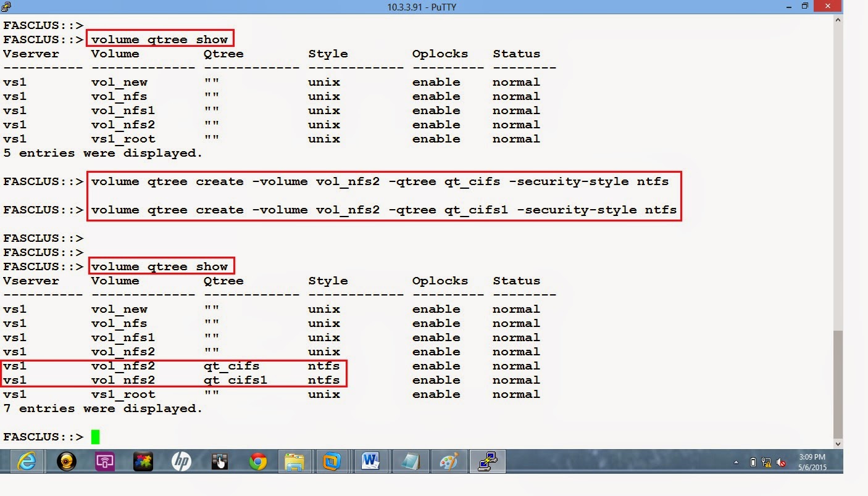Image resolution: width=868 pixels, height=496 pixels.
Task: Open the PuTTY system menu via title bar icon
Action: pos(6,6)
